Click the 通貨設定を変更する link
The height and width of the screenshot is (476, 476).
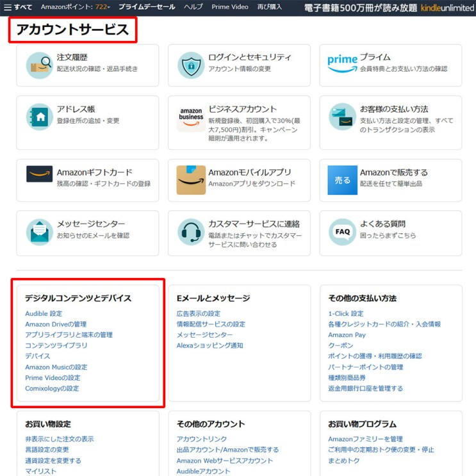tap(53, 461)
